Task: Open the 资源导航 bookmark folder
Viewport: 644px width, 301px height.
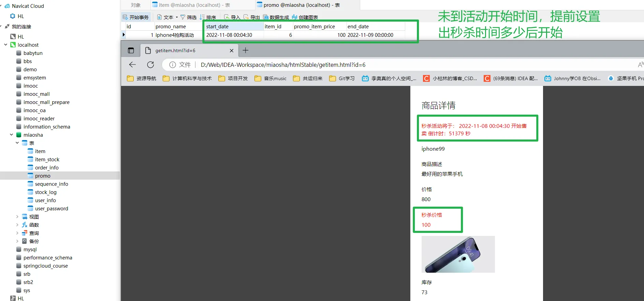Action: (142, 78)
